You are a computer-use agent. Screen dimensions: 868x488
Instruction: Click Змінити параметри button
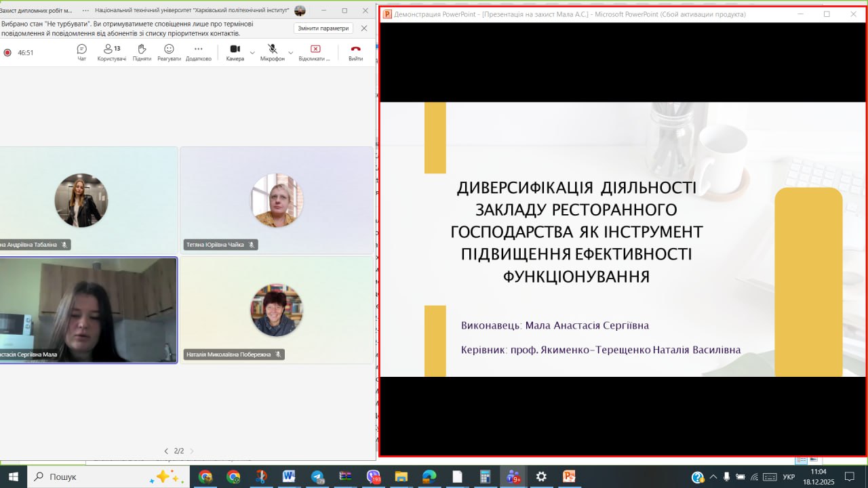coord(323,28)
